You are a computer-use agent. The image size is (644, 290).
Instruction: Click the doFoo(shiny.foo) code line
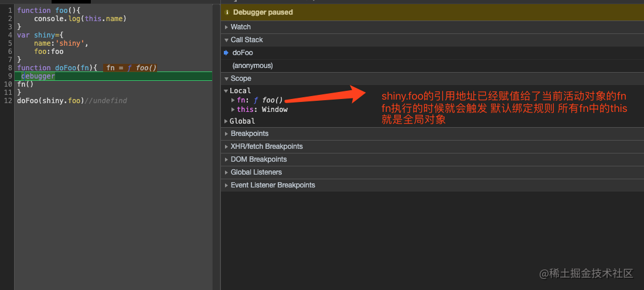point(50,101)
